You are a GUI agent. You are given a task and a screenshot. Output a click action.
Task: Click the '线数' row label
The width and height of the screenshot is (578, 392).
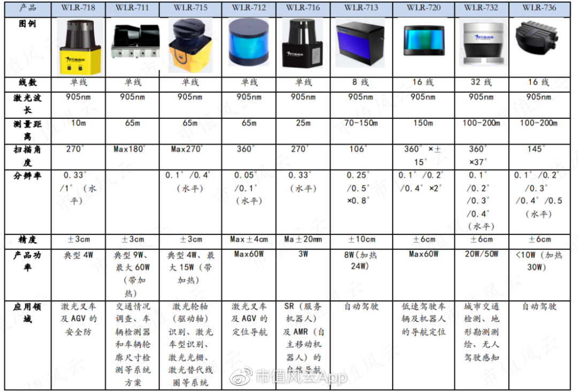28,82
